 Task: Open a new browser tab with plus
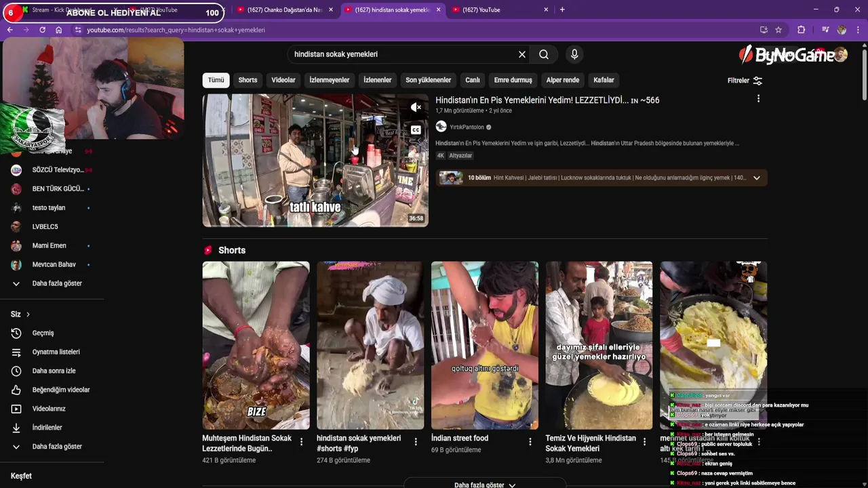(x=562, y=9)
